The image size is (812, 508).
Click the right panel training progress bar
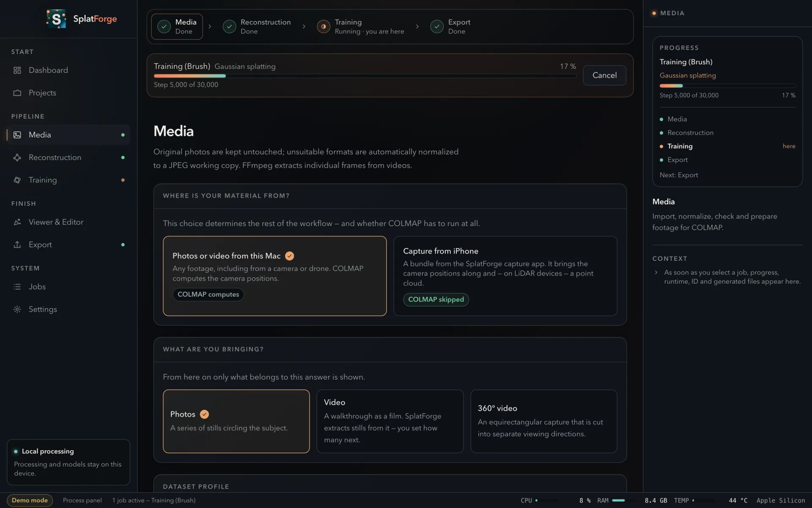coord(727,86)
